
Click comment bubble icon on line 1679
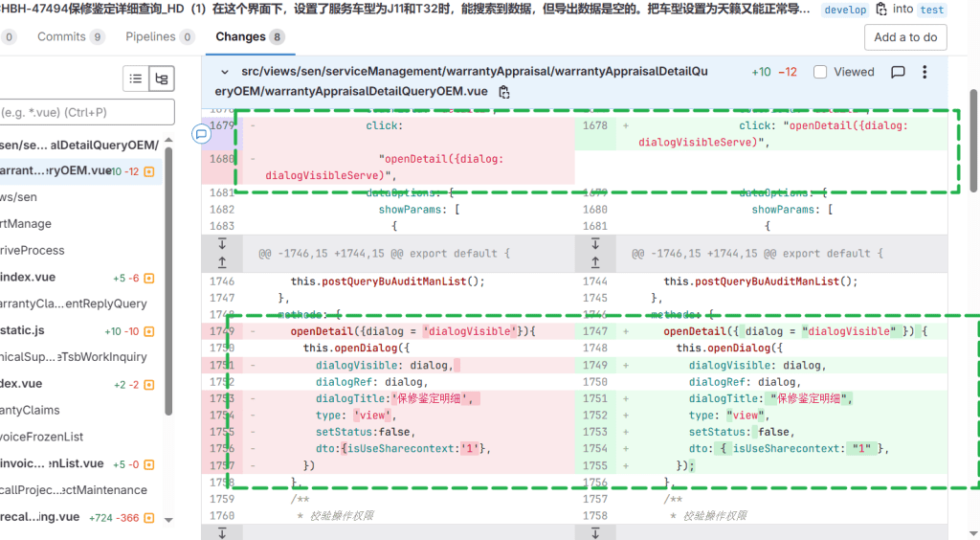(201, 134)
